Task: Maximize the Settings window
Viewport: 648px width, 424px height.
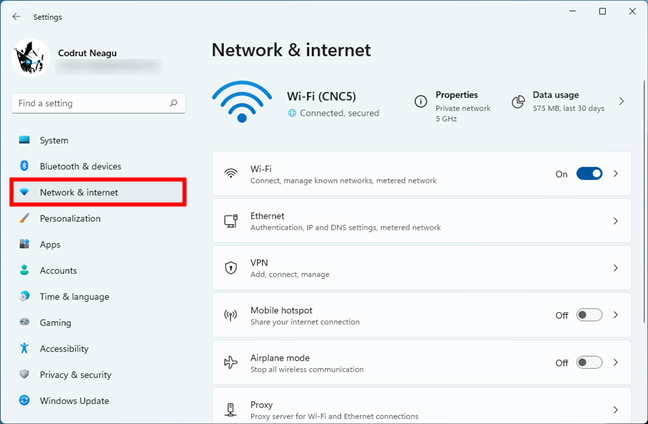Action: [603, 12]
